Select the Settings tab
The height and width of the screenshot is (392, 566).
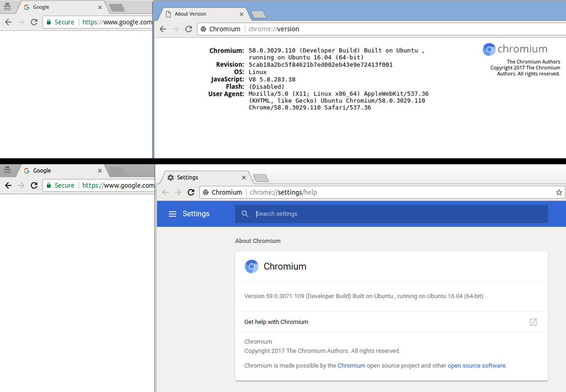205,177
